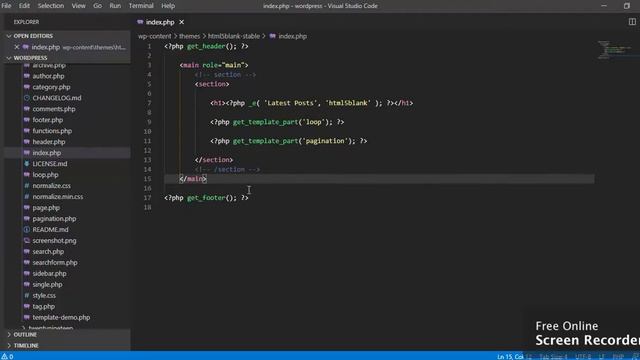This screenshot has height=360, width=640.
Task: Expand the Outline section
Action: pos(9,334)
